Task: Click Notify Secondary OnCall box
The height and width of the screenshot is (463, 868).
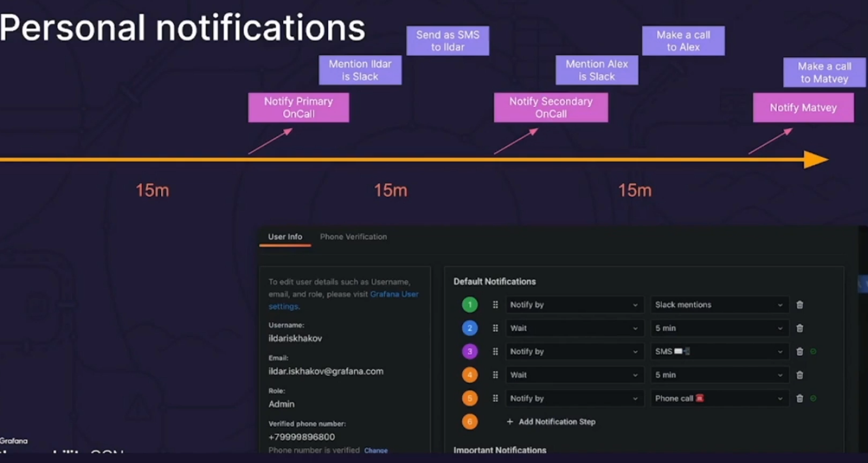Action: click(551, 108)
